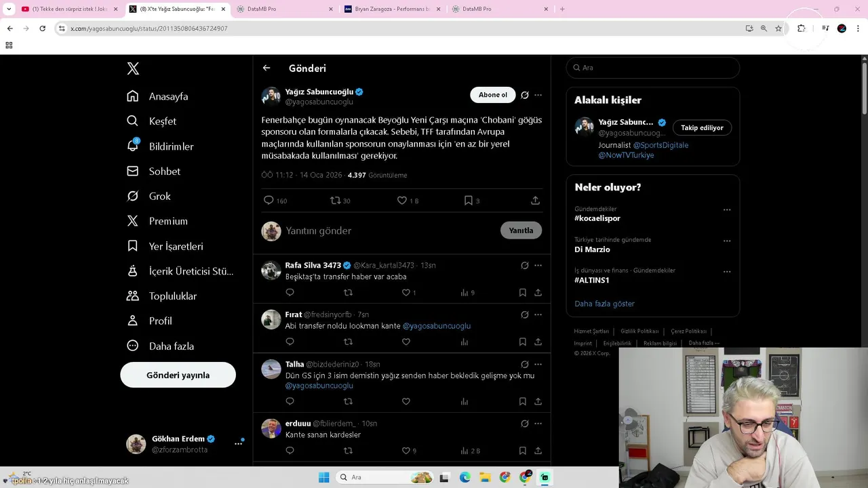Bookmark this page with star icon
The width and height of the screenshot is (868, 488).
(778, 28)
